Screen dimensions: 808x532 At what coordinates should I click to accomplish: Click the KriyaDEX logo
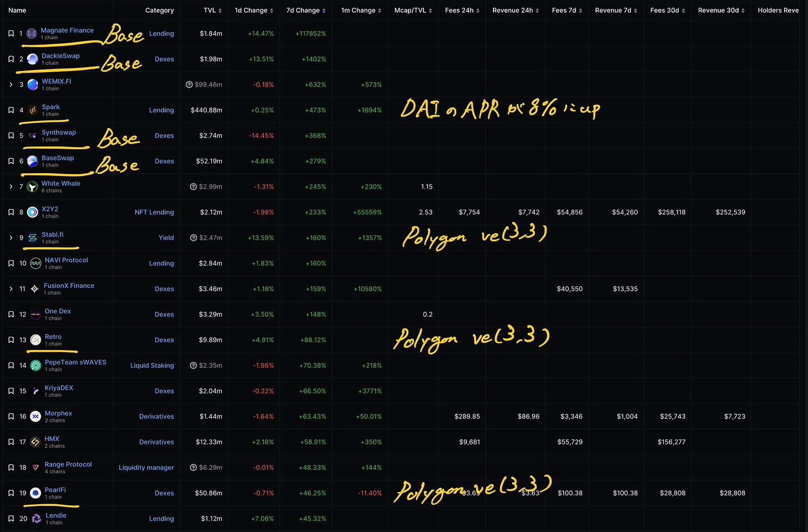tap(36, 391)
